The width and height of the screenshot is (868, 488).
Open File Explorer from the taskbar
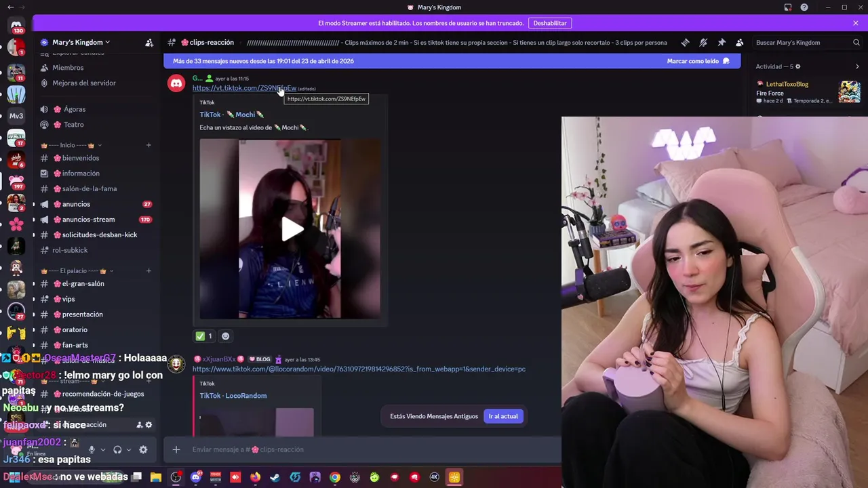click(156, 477)
